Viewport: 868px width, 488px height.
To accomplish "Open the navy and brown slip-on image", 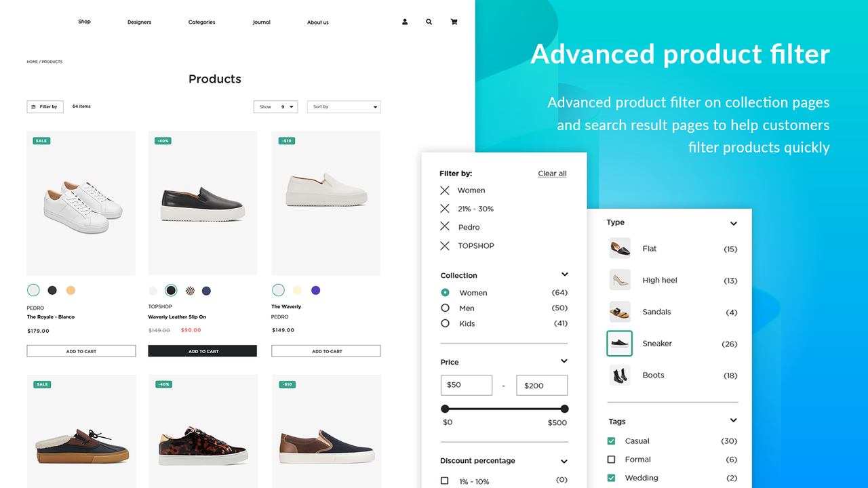I will (326, 431).
